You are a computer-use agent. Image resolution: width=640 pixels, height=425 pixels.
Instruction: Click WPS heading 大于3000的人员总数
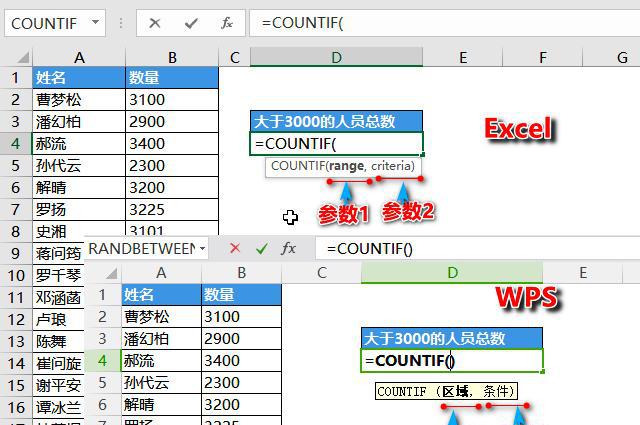(x=452, y=338)
